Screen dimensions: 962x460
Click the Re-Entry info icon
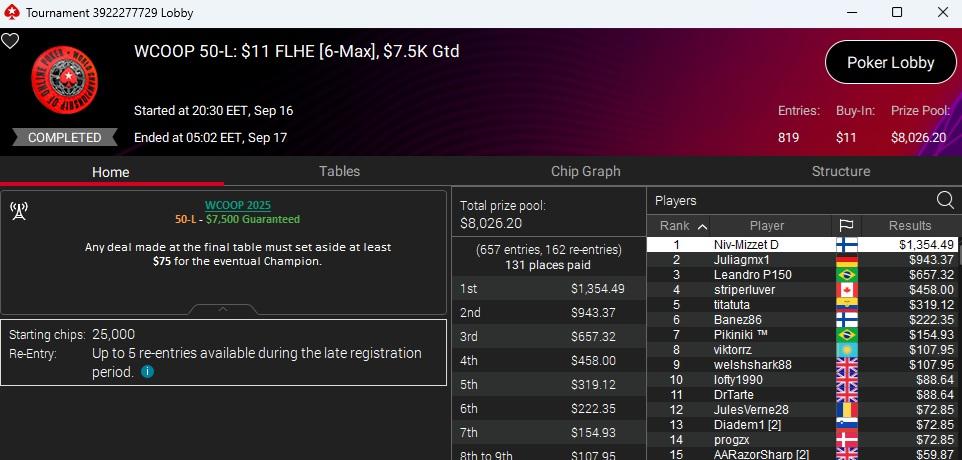148,372
